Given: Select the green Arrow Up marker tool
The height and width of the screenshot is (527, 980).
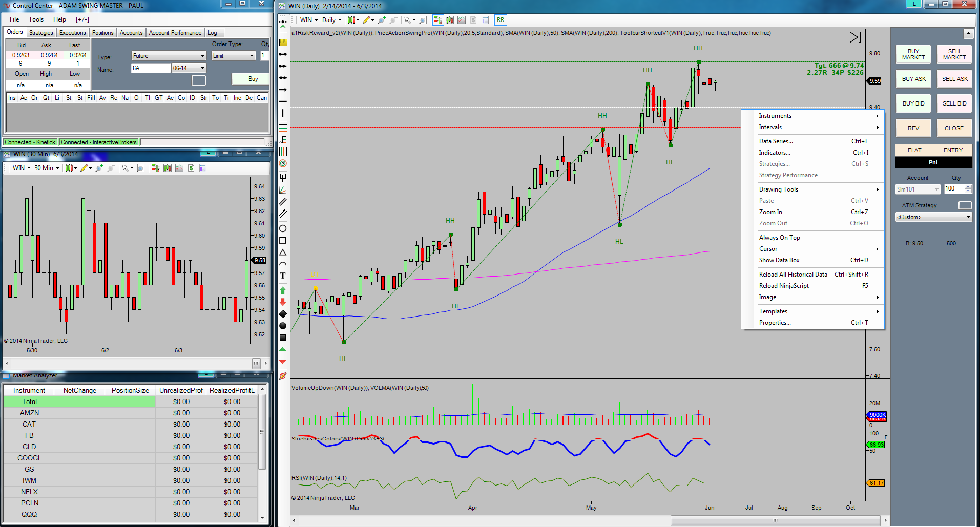Looking at the screenshot, I should 283,290.
